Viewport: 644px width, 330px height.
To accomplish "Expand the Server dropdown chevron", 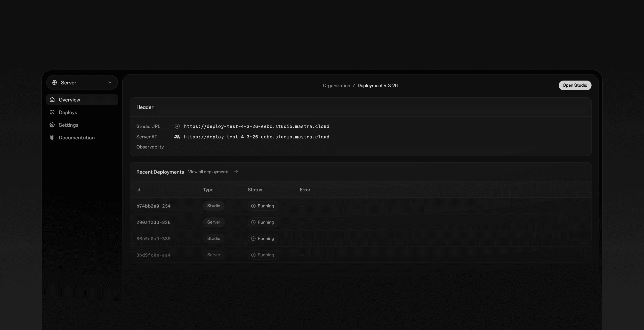I will [110, 82].
